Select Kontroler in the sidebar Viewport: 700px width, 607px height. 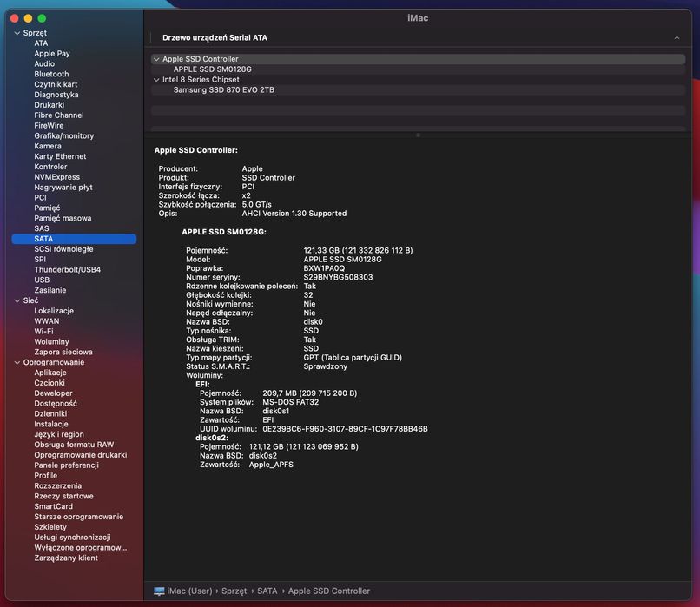pyautogui.click(x=51, y=167)
